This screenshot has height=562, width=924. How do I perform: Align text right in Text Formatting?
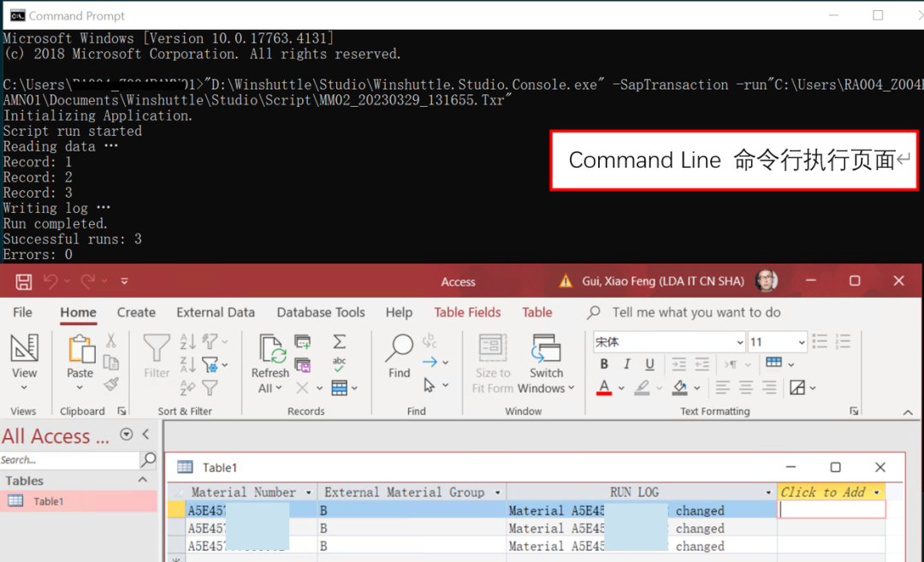click(769, 387)
